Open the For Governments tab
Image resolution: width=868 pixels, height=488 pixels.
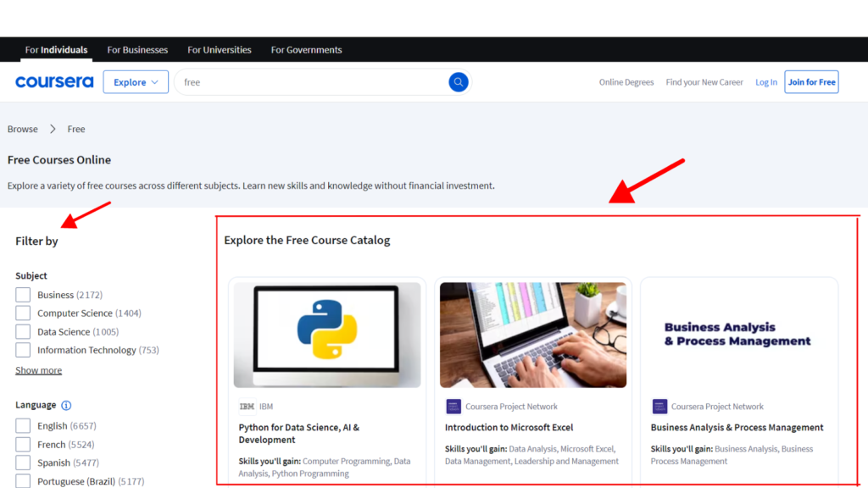[x=306, y=50]
